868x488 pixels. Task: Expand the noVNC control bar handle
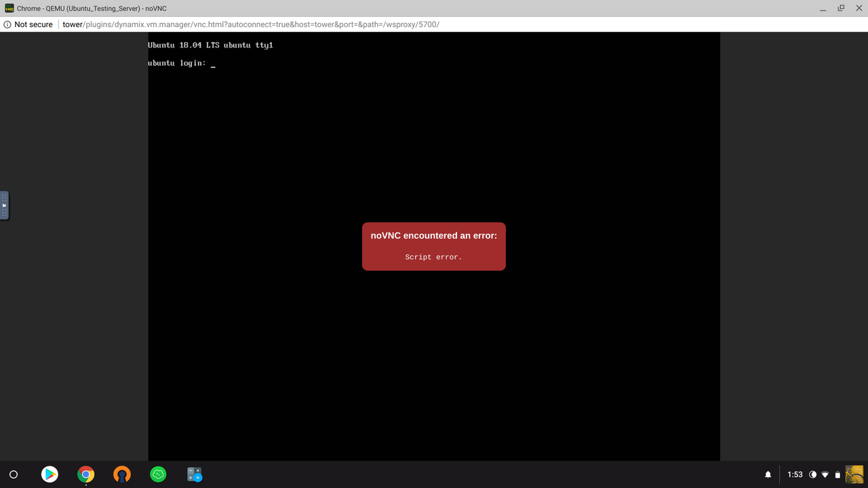pyautogui.click(x=4, y=206)
